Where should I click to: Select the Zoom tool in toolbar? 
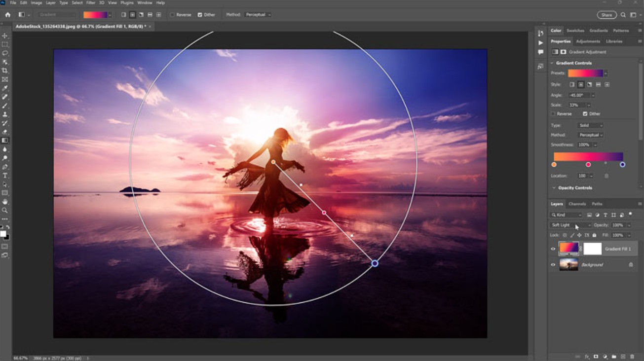pos(5,211)
